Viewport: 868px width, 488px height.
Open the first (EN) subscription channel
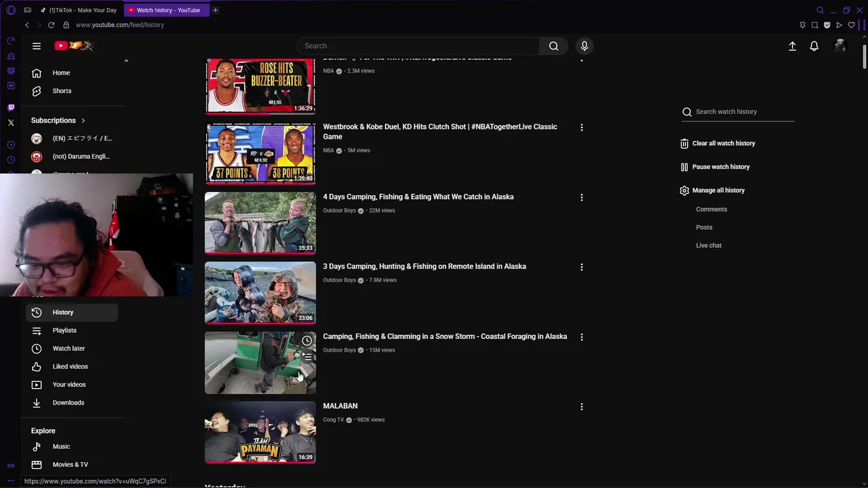72,138
